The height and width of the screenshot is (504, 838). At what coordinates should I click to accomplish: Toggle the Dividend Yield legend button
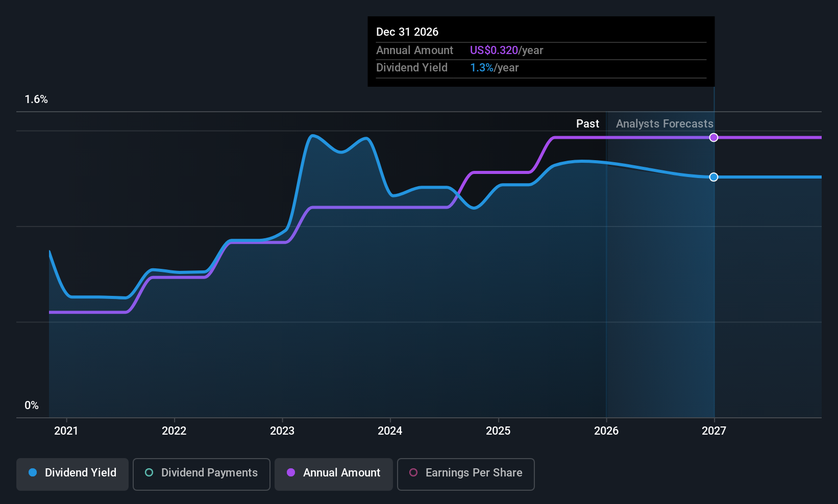coord(72,474)
